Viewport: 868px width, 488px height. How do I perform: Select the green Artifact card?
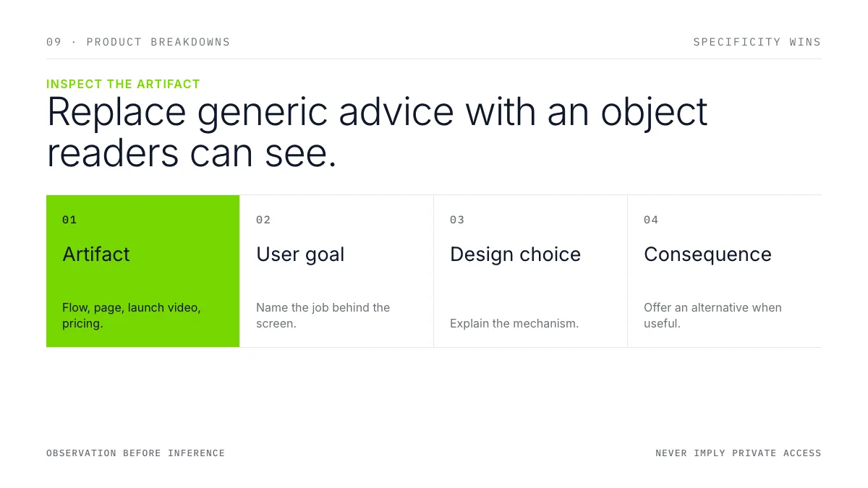click(x=143, y=271)
